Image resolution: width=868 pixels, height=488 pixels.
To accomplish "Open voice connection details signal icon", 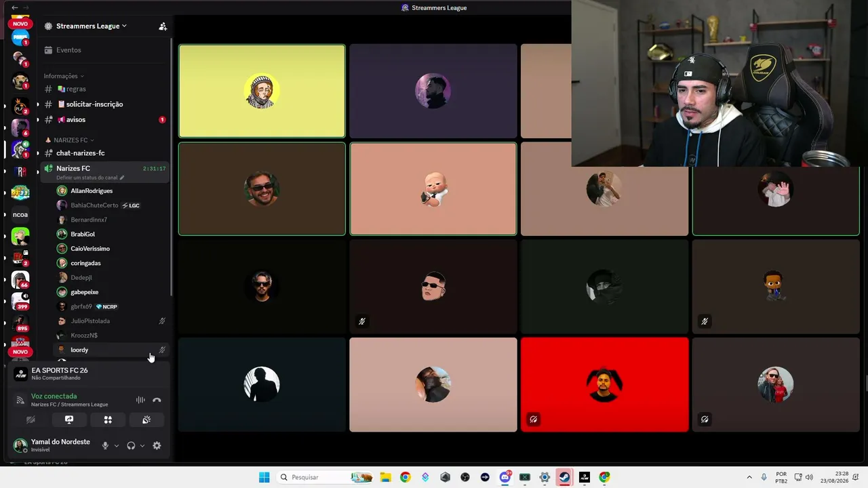I will [20, 400].
